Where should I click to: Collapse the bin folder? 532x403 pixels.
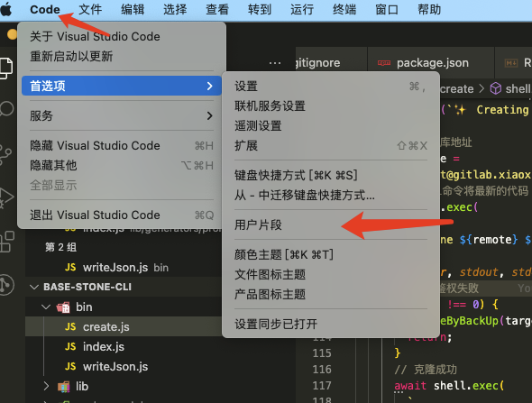[x=45, y=307]
